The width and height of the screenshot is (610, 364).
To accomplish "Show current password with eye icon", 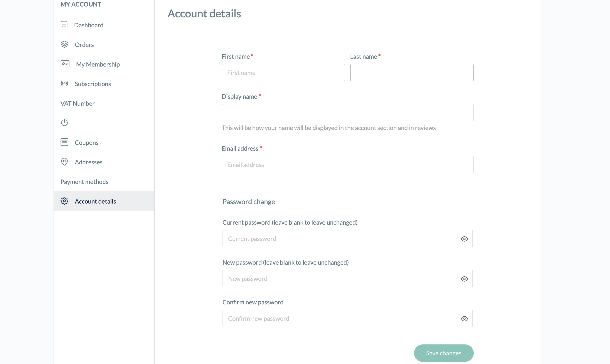I will [464, 239].
